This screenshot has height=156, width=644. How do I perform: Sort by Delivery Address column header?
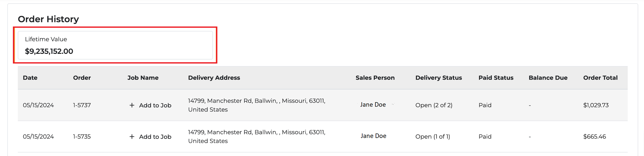(x=214, y=78)
